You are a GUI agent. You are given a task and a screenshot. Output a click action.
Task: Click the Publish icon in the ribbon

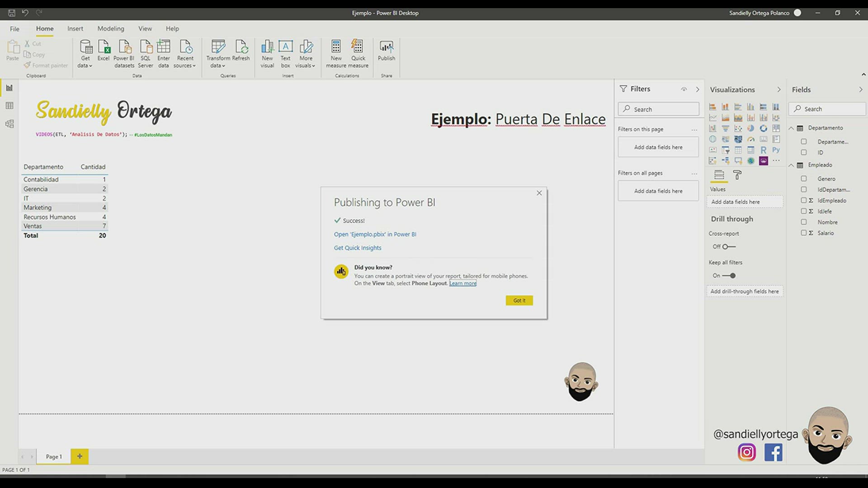(387, 51)
